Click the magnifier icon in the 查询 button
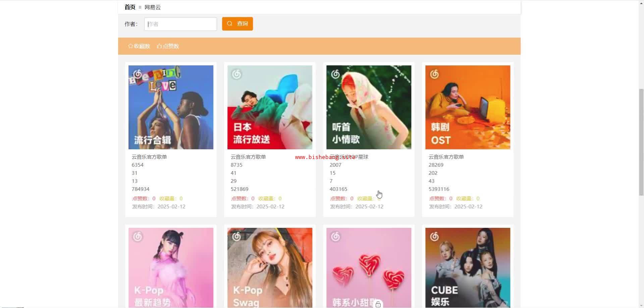 [x=229, y=23]
